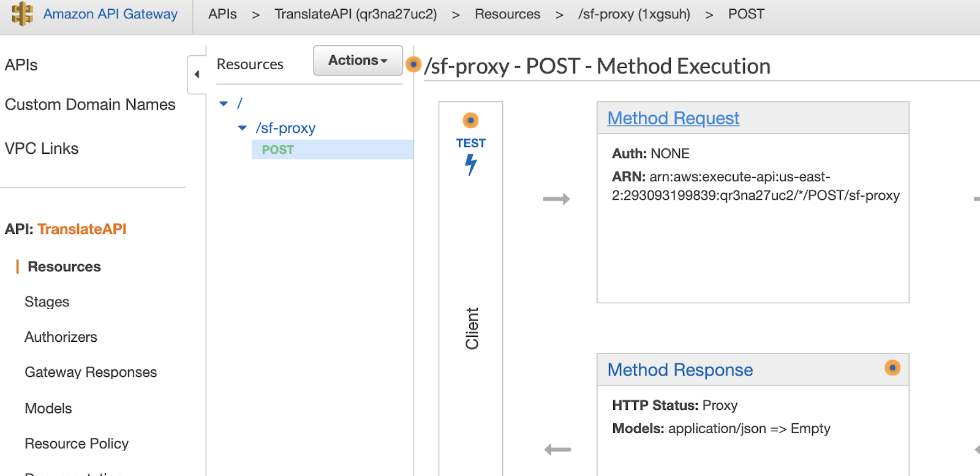The image size is (980, 476).
Task: Open the Actions dropdown menu
Action: click(358, 61)
